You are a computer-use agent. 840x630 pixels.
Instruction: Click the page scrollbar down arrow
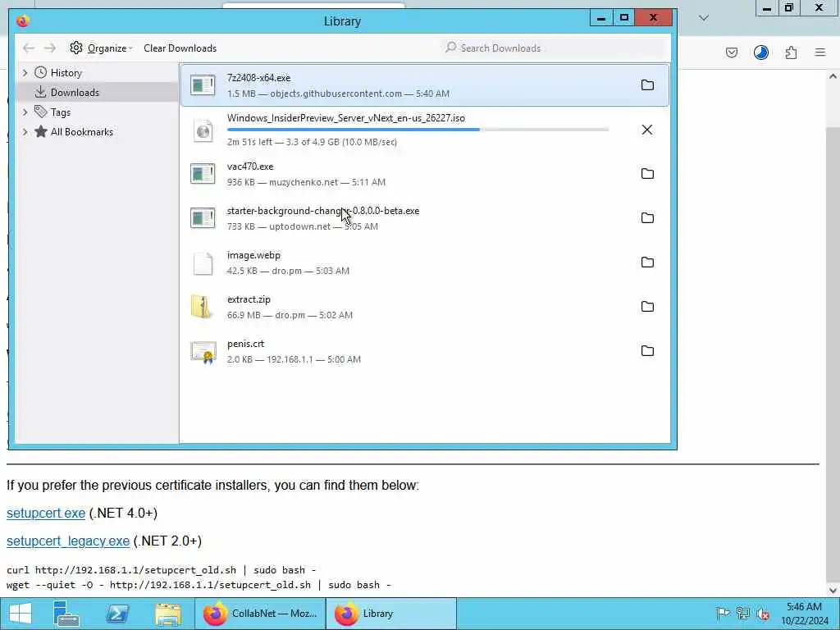point(833,591)
